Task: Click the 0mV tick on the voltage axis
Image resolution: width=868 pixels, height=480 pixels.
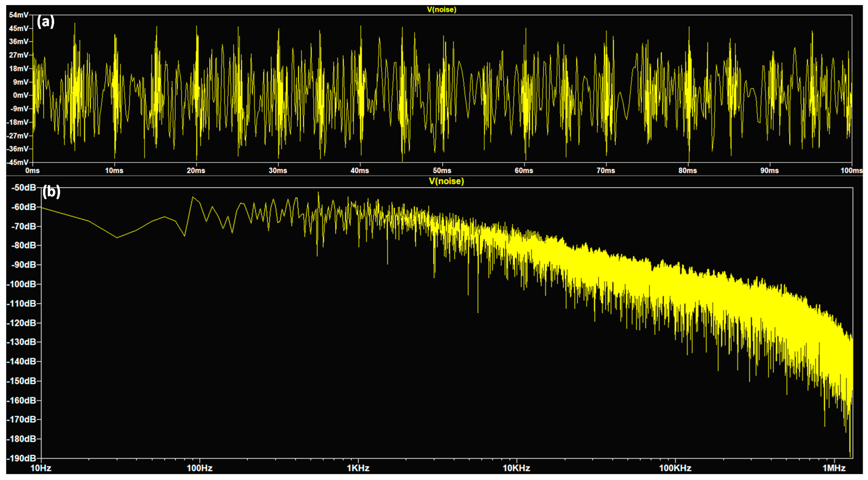Action: click(21, 95)
